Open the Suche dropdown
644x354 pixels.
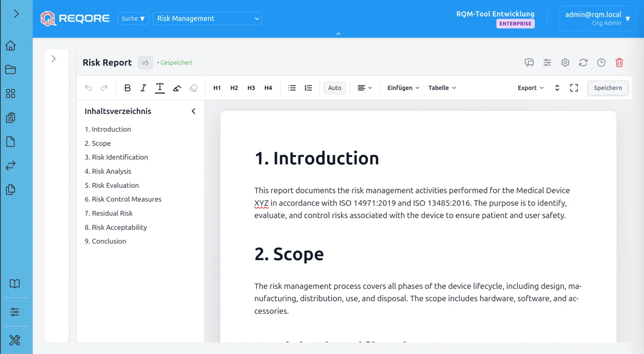click(x=133, y=18)
